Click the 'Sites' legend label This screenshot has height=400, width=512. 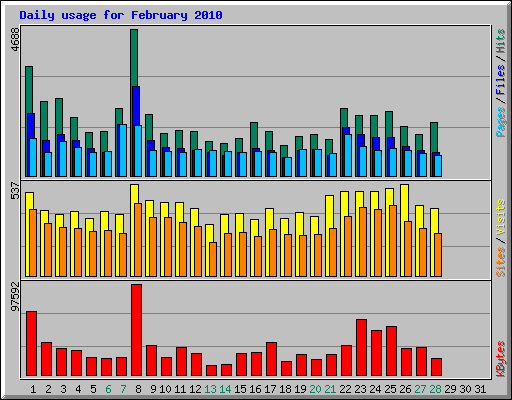pos(501,262)
